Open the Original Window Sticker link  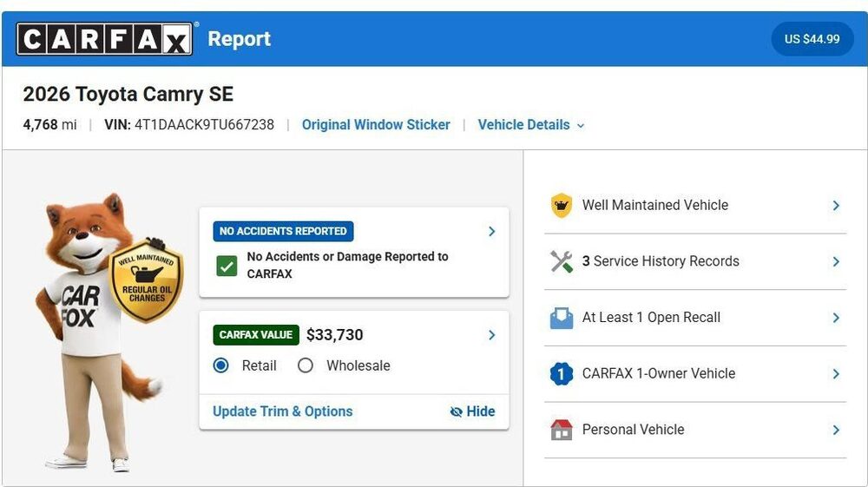(376, 125)
